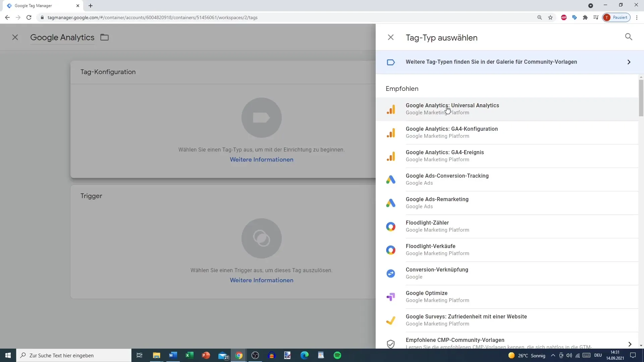This screenshot has height=362, width=644.
Task: Choose Google Analytics: GA4-Konfiguration
Action: click(507, 132)
